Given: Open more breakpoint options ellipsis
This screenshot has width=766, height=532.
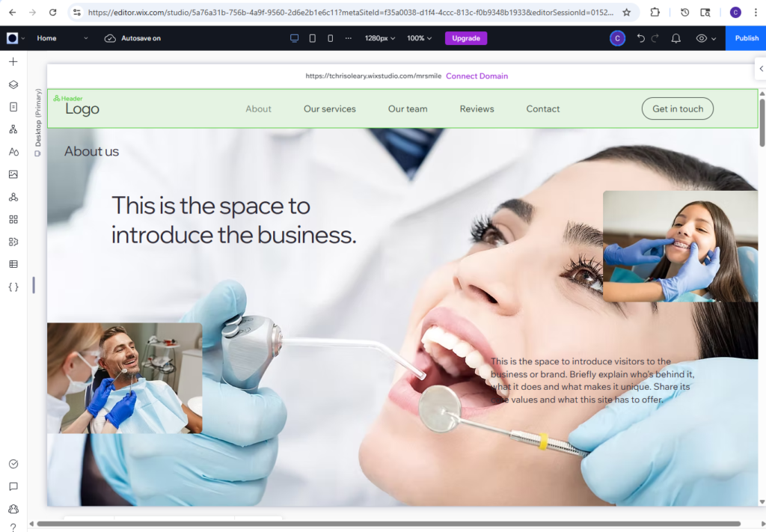Looking at the screenshot, I should pyautogui.click(x=349, y=38).
